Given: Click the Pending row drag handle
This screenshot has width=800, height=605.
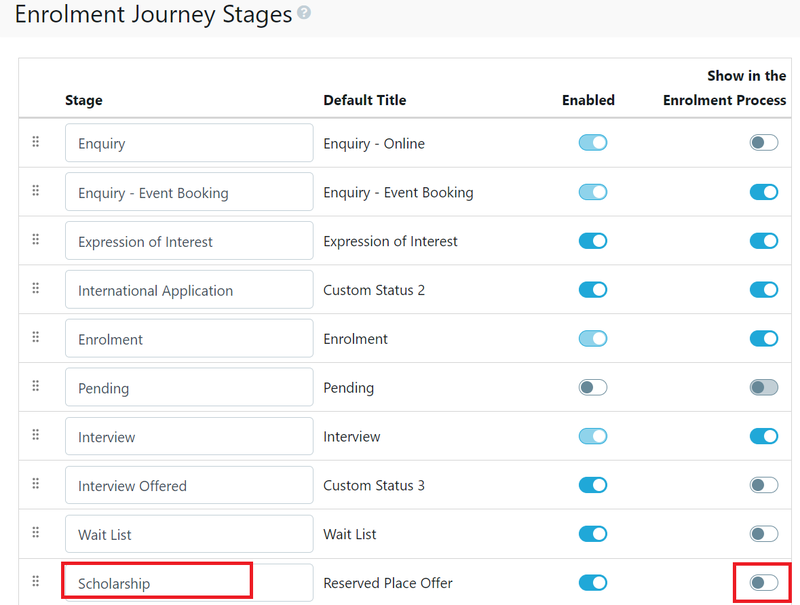Looking at the screenshot, I should [x=36, y=387].
